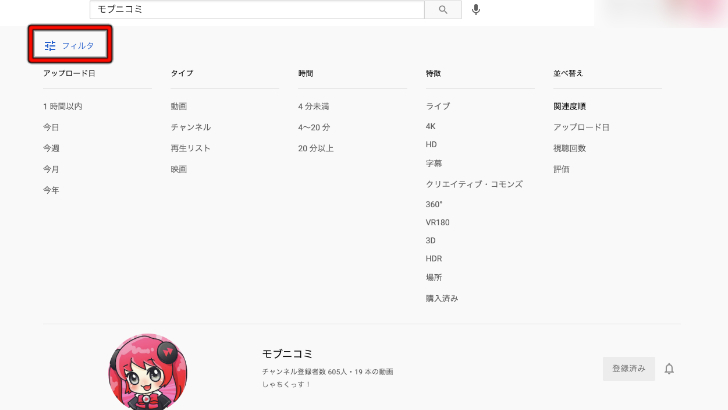
Task: Select the ライブ feature filter
Action: (438, 106)
